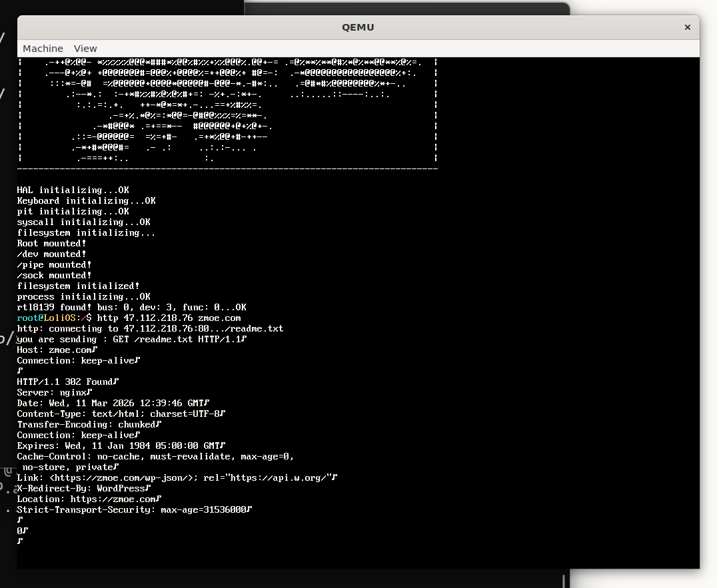Click the 'Strict-Transport-Security' header line

(x=134, y=510)
